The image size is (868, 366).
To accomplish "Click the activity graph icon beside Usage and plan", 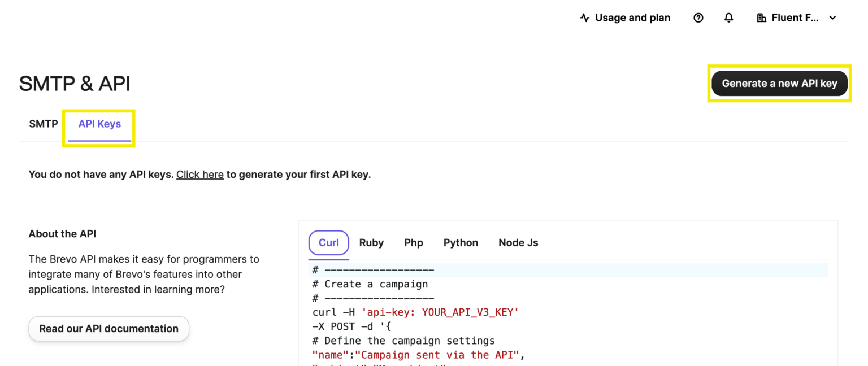I will tap(584, 18).
